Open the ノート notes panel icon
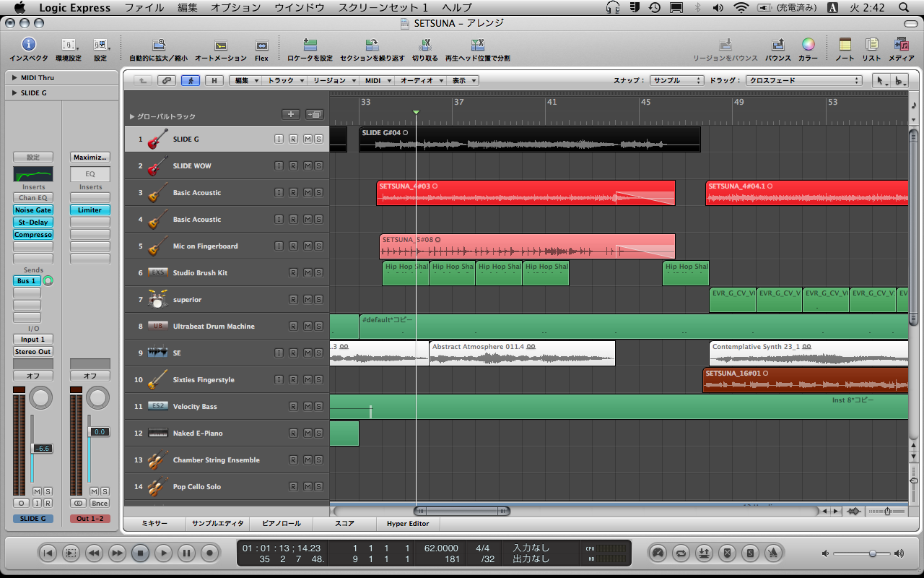The image size is (924, 578). tap(845, 45)
